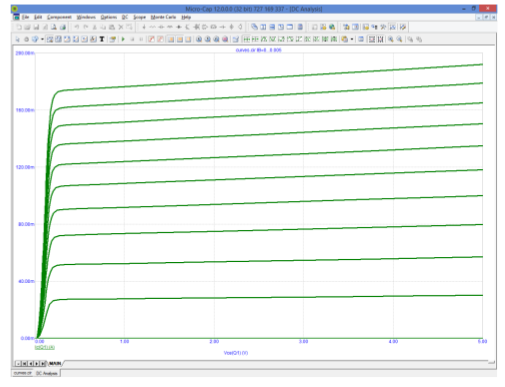
Task: Click the plot title above the graph
Action: coord(258,50)
